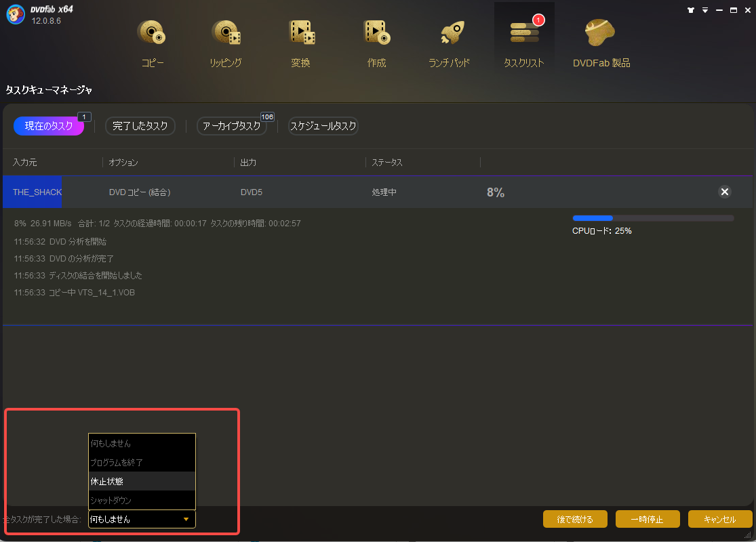Open the タスクリスト task list icon
The height and width of the screenshot is (542, 756).
524,33
